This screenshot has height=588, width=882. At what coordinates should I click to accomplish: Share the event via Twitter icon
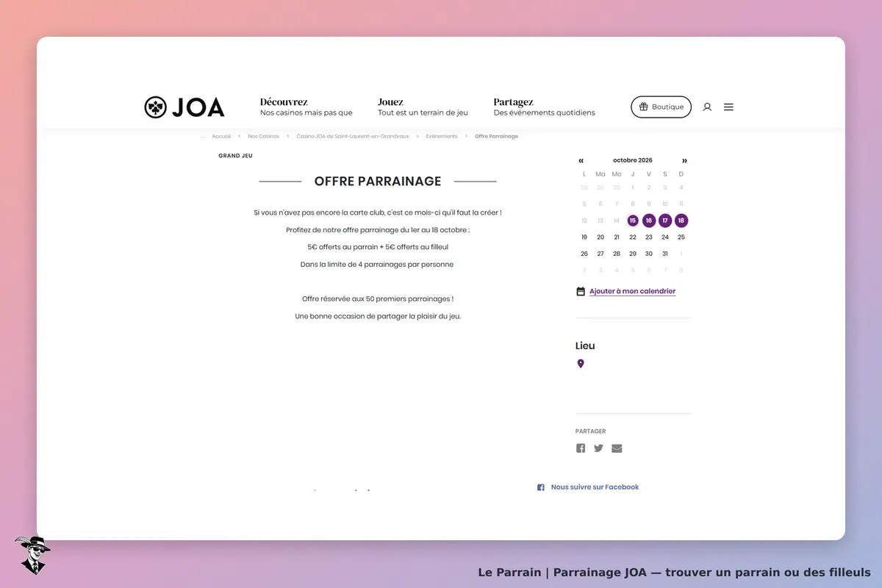(x=598, y=448)
